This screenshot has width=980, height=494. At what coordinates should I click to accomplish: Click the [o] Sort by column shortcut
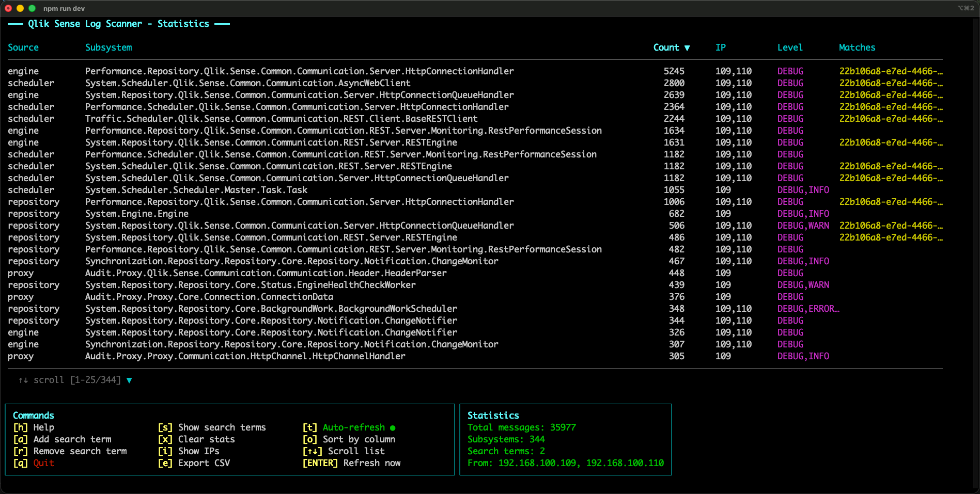click(349, 439)
